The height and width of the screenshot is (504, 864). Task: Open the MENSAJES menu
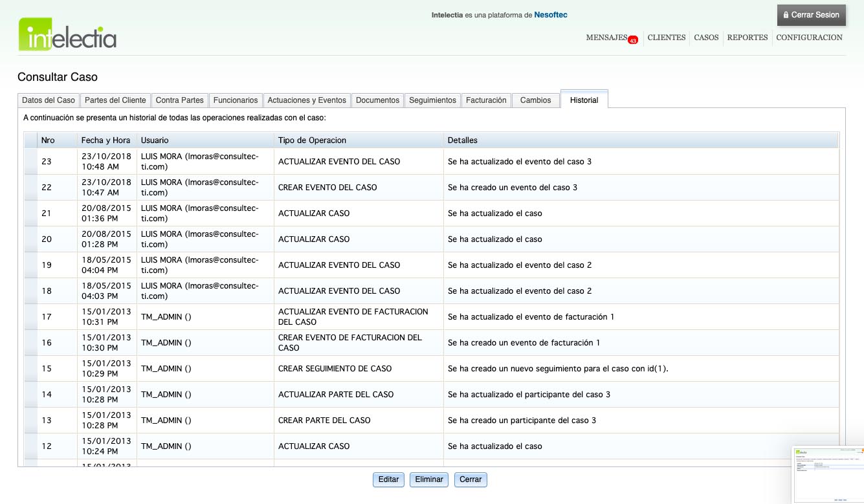coord(606,38)
